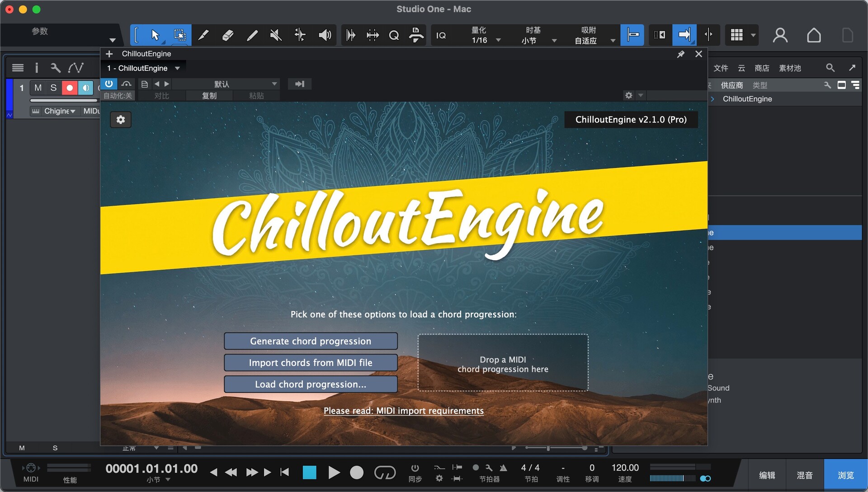Switch to the Mix tab at bottom right

point(805,475)
